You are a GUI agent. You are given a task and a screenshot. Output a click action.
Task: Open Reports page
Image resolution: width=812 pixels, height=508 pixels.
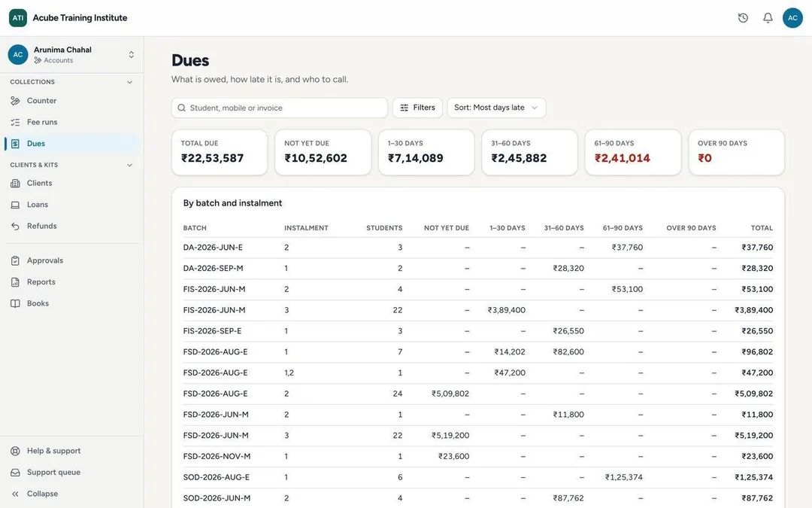point(71,282)
